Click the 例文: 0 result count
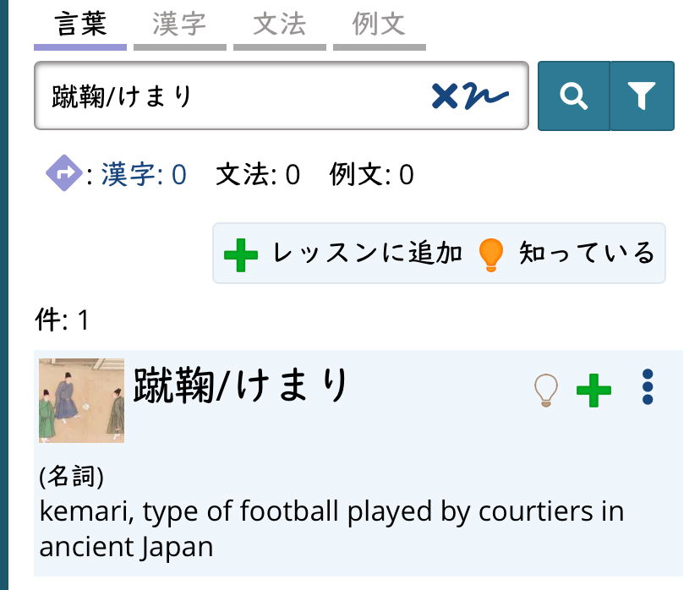This screenshot has height=590, width=700. pyautogui.click(x=372, y=175)
